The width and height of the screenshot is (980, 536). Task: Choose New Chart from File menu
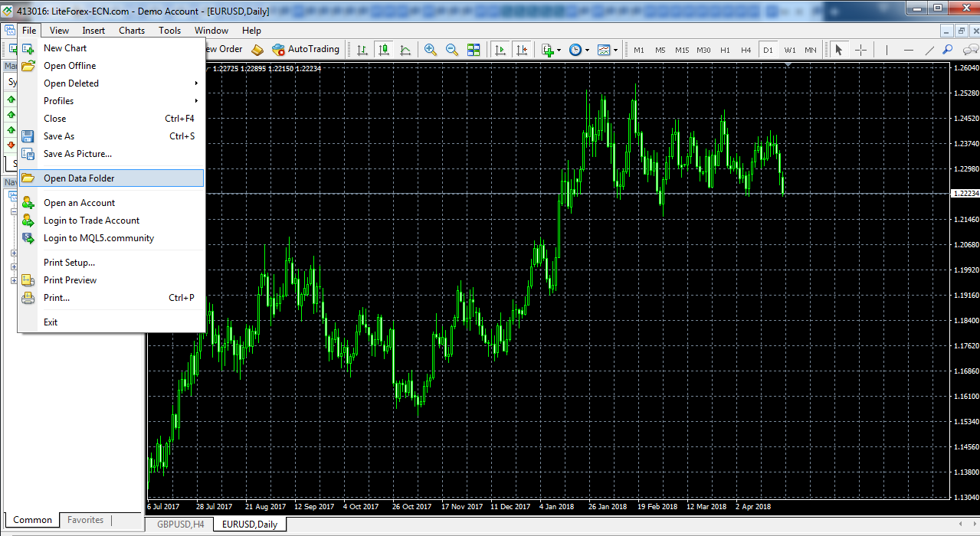(112, 48)
